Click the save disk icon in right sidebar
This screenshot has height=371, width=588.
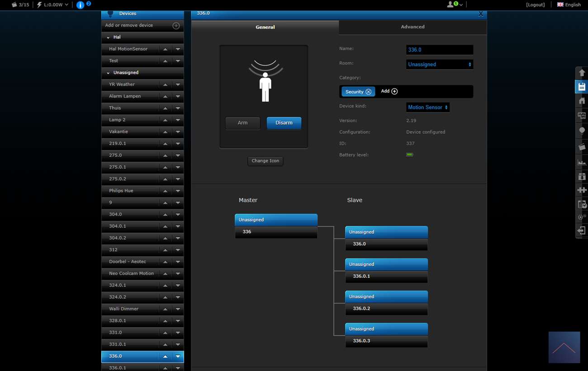click(582, 87)
